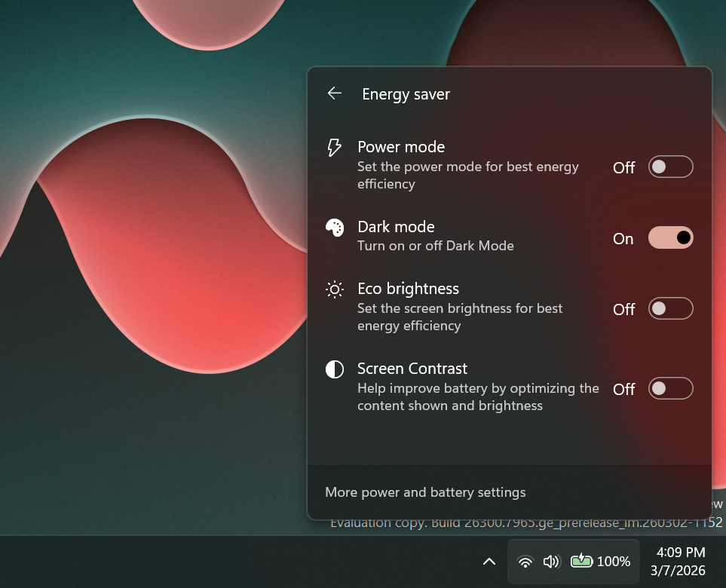Click the Power mode lightning icon
This screenshot has height=588, width=726.
pos(334,147)
